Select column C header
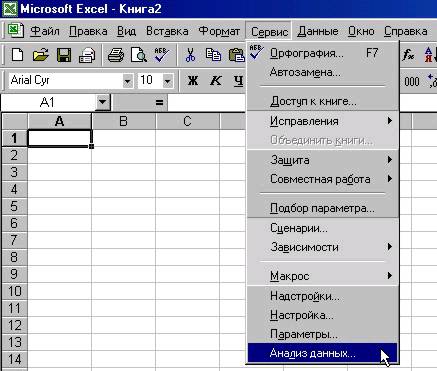This screenshot has height=371, width=437. coord(187,121)
